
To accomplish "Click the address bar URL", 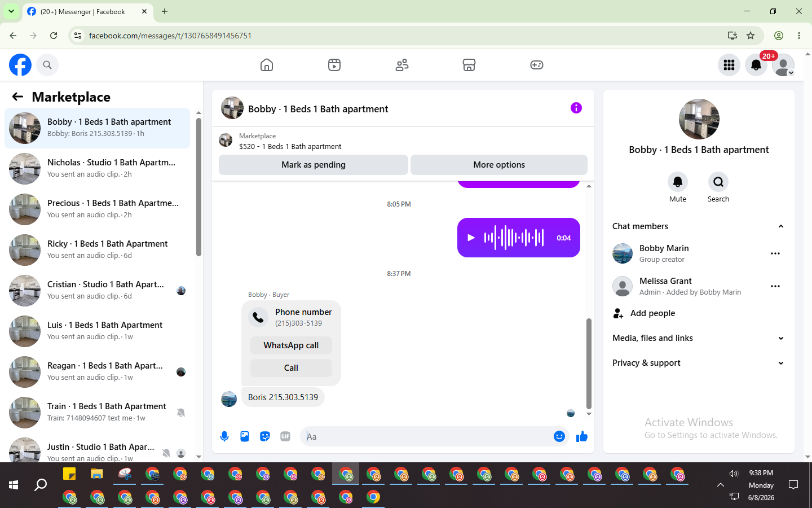I will pos(170,36).
